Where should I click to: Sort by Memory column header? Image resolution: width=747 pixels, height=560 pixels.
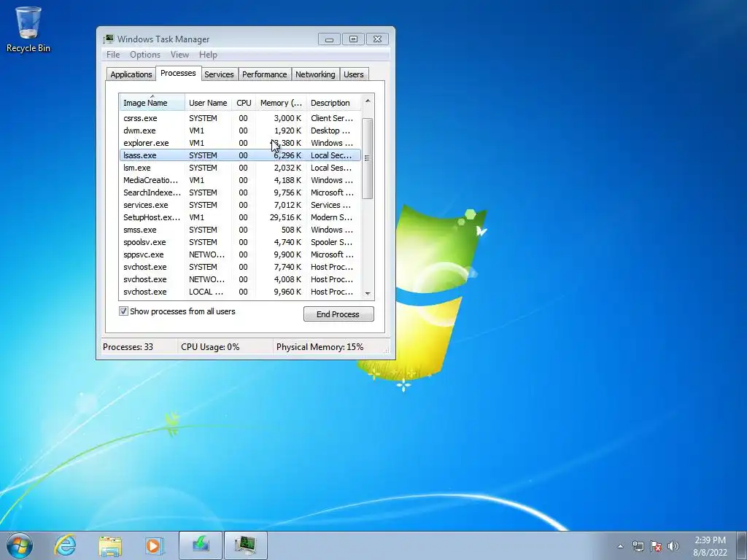pyautogui.click(x=281, y=103)
